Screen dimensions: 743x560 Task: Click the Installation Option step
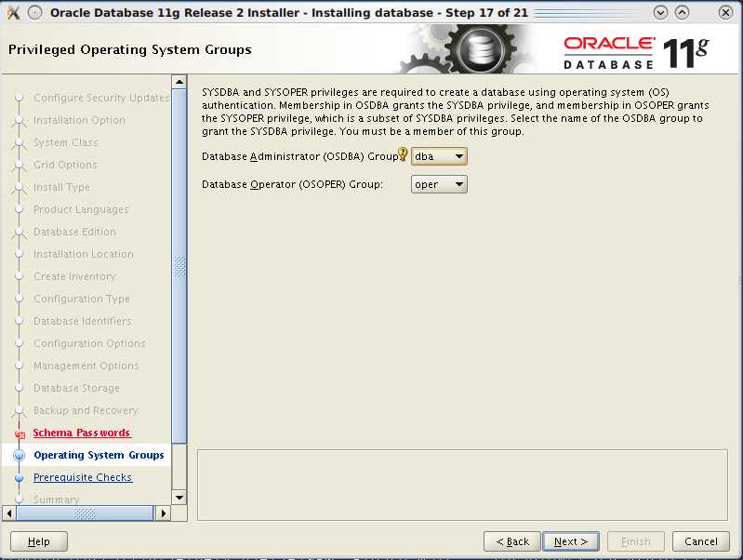(x=79, y=120)
